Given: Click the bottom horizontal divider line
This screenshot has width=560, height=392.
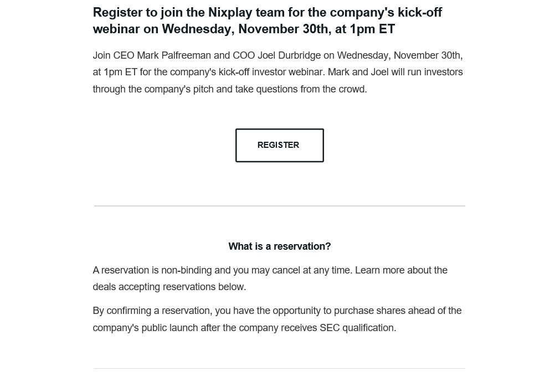Looking at the screenshot, I should click(x=279, y=368).
